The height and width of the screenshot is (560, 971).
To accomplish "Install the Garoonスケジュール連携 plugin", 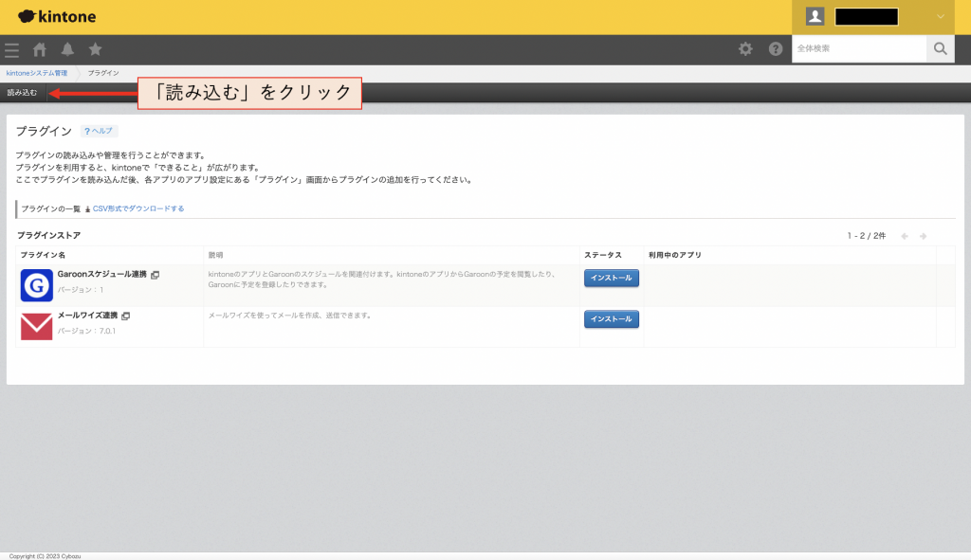I will pos(612,278).
